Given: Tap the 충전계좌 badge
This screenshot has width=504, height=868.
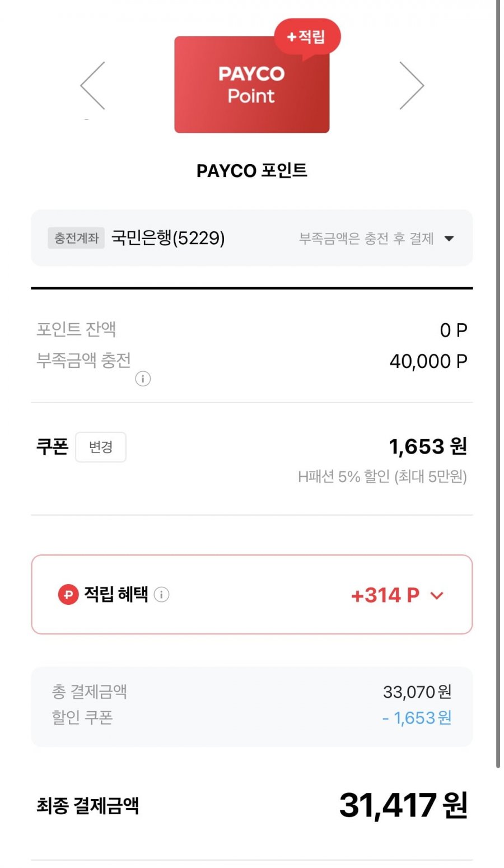Looking at the screenshot, I should (76, 238).
